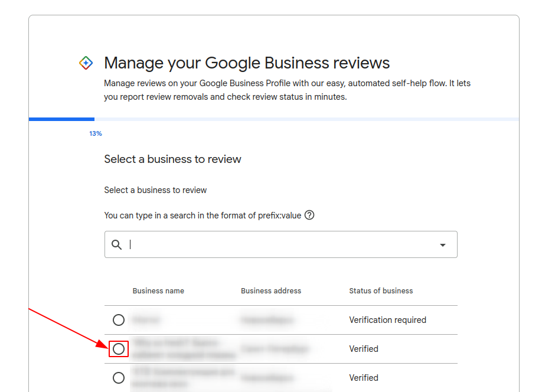Click the 13% progress label
The image size is (555, 392).
pyautogui.click(x=96, y=133)
